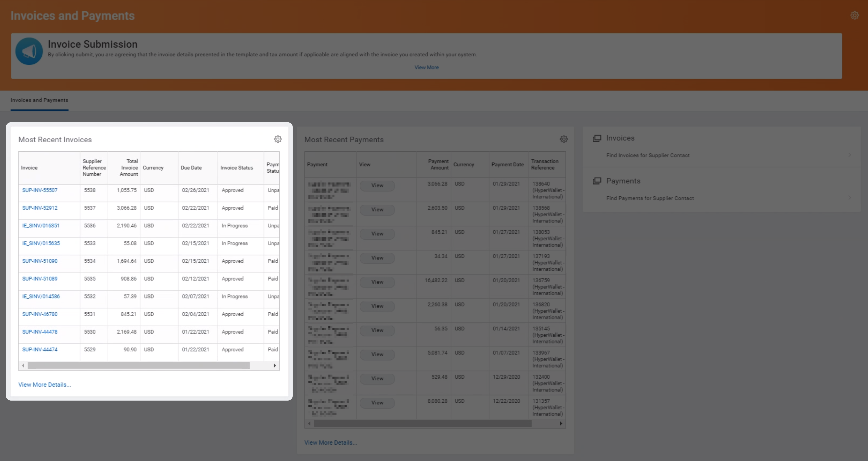This screenshot has width=868, height=461.
Task: Expand Find Payments for Supplier Contact
Action: tap(650, 198)
